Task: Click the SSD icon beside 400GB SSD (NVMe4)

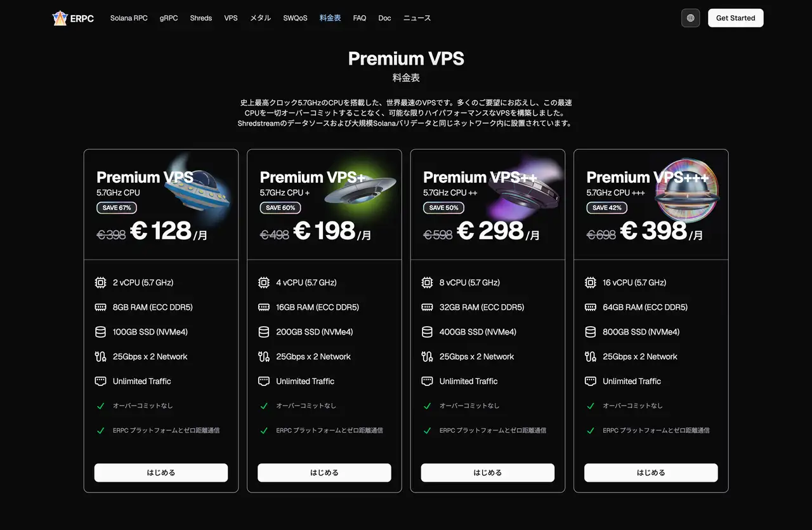Action: coord(426,331)
